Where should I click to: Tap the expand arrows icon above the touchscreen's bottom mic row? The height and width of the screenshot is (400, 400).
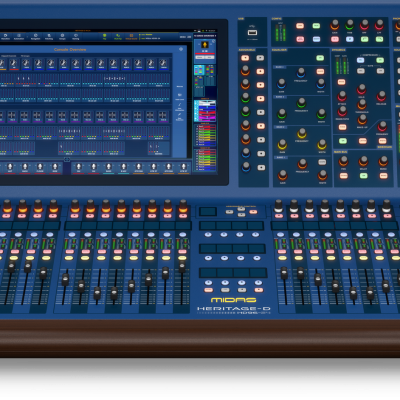pos(67,160)
